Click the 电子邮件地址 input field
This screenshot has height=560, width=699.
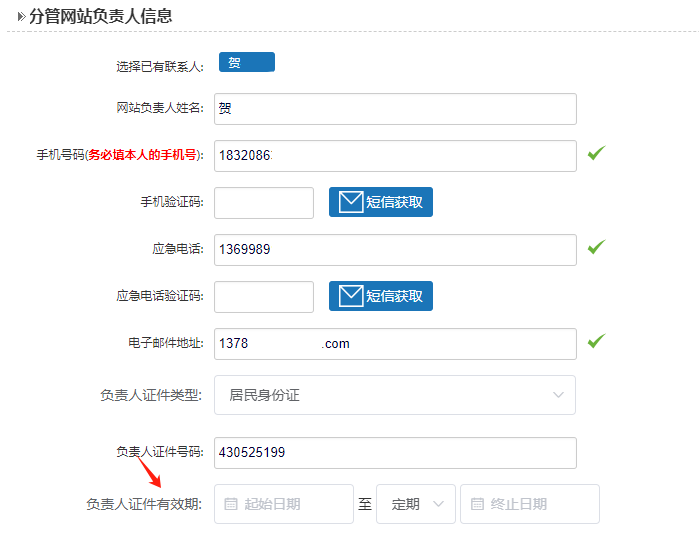tap(395, 343)
